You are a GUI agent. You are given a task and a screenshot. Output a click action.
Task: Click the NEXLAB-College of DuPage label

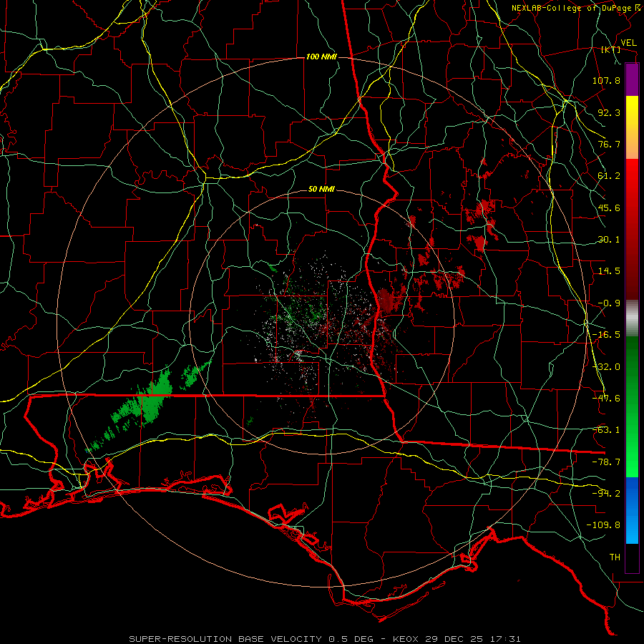[575, 8]
